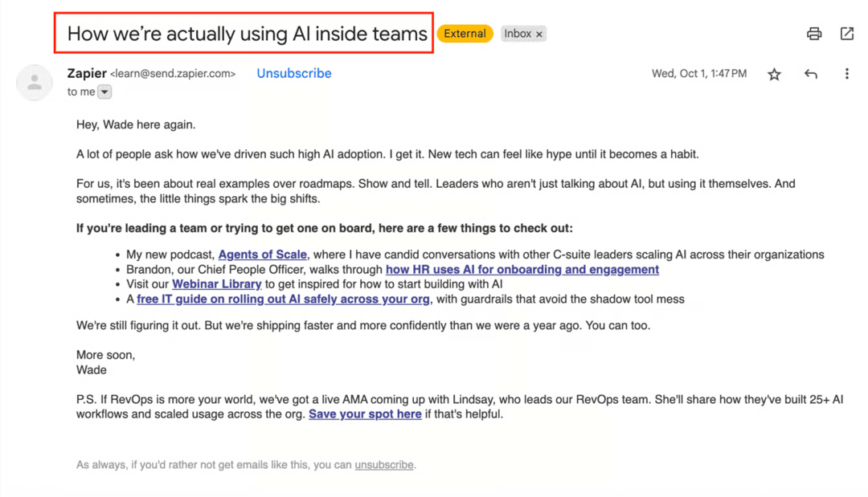Expand the 'to me' recipient details

click(x=104, y=92)
